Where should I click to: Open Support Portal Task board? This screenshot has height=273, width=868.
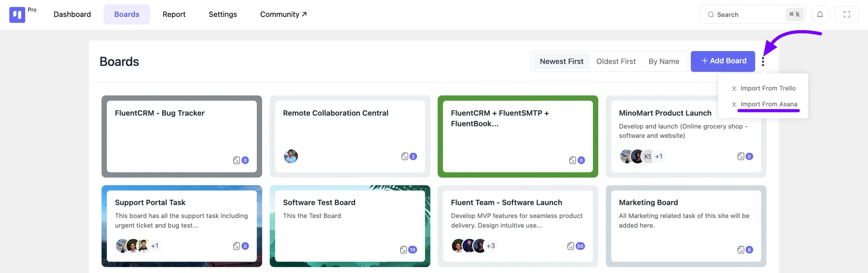pyautogui.click(x=182, y=226)
